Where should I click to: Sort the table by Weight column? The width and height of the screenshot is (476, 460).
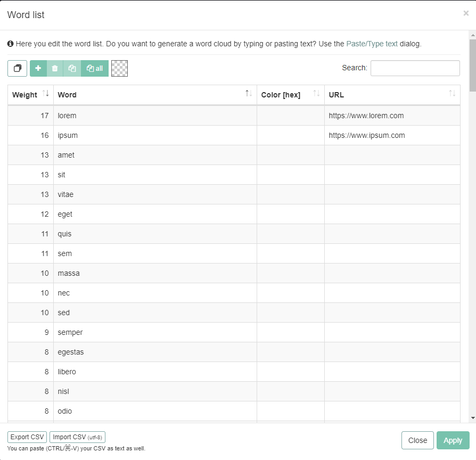click(x=30, y=95)
